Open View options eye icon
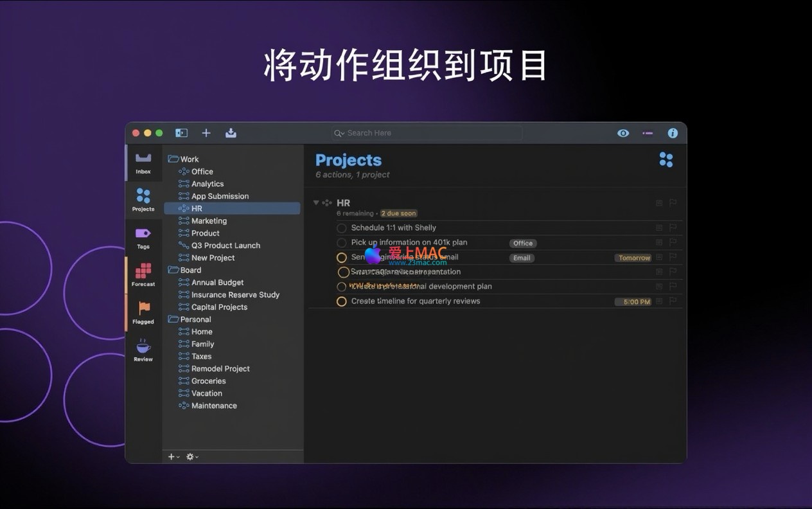 point(623,133)
